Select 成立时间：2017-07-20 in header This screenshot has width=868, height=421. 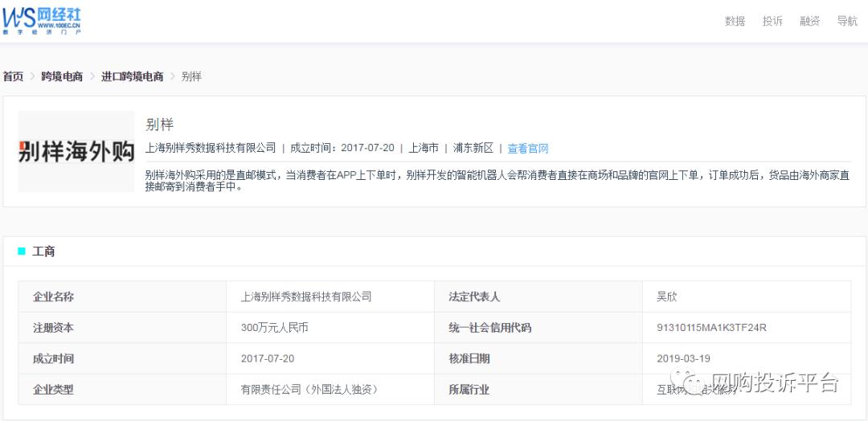click(x=342, y=149)
